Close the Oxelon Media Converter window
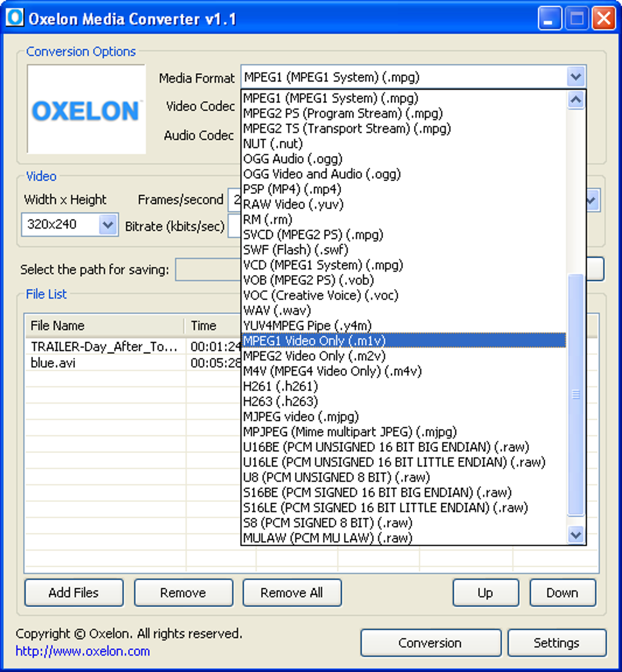622x672 pixels. tap(604, 18)
